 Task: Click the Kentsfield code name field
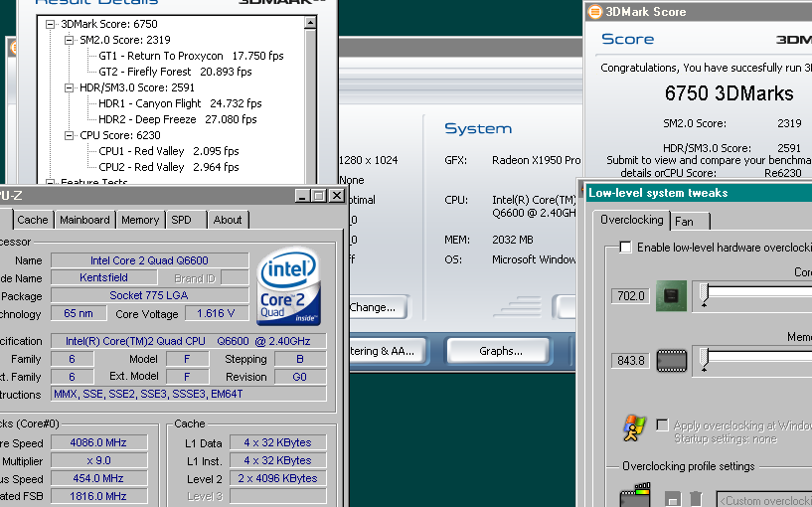pos(104,277)
